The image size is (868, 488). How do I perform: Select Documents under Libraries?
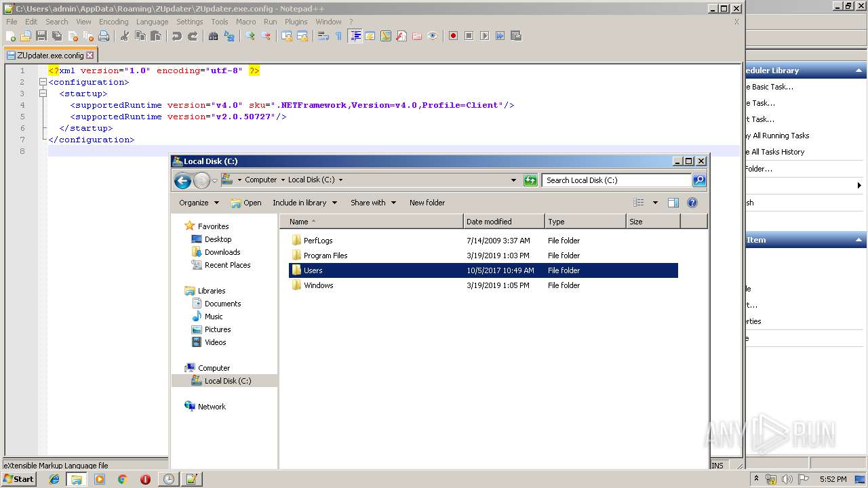point(222,304)
